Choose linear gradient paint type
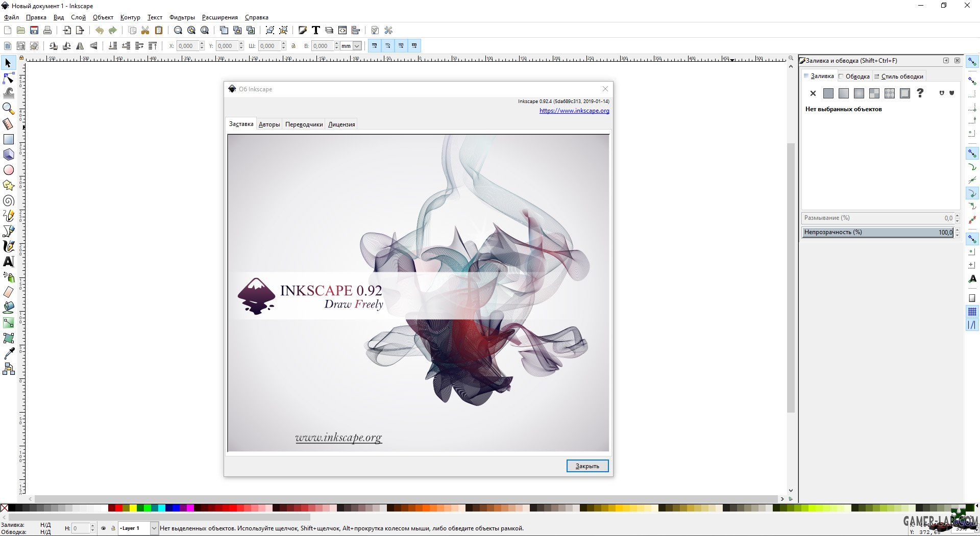This screenshot has width=980, height=536. coord(844,93)
